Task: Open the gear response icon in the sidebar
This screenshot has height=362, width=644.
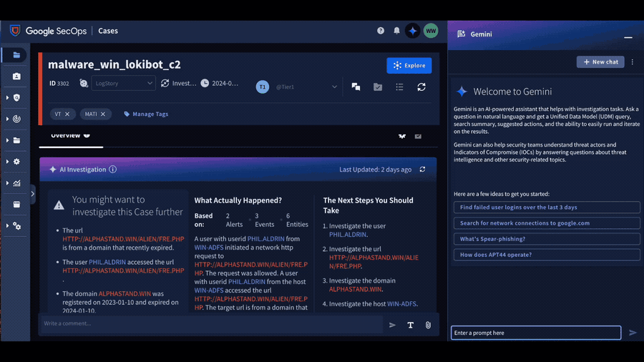Action: click(16, 162)
